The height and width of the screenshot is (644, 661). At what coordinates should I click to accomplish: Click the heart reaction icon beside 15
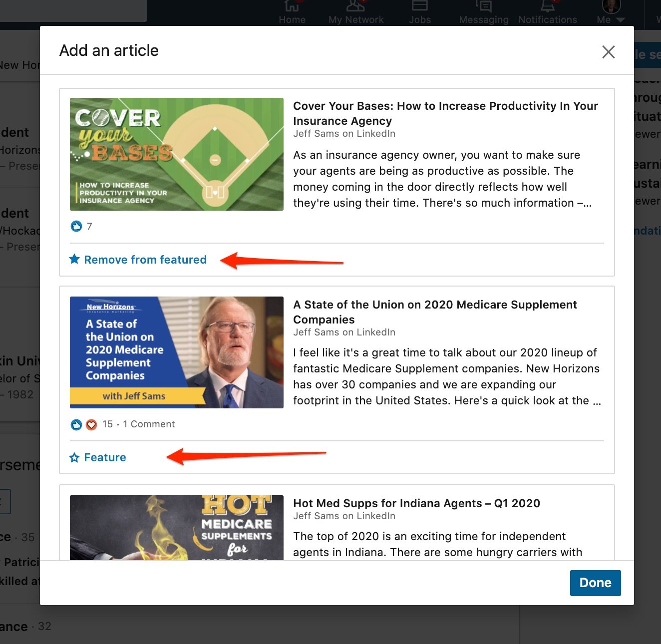pyautogui.click(x=91, y=425)
